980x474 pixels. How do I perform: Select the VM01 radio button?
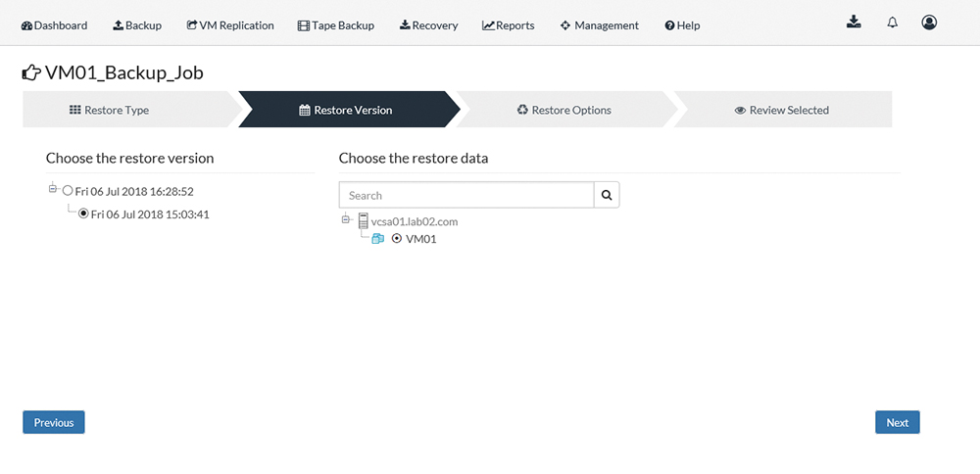pos(396,239)
